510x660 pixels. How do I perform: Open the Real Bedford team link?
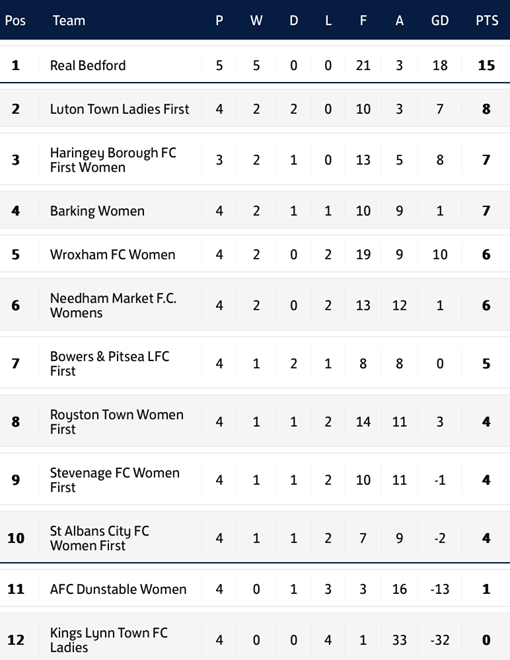pyautogui.click(x=88, y=65)
